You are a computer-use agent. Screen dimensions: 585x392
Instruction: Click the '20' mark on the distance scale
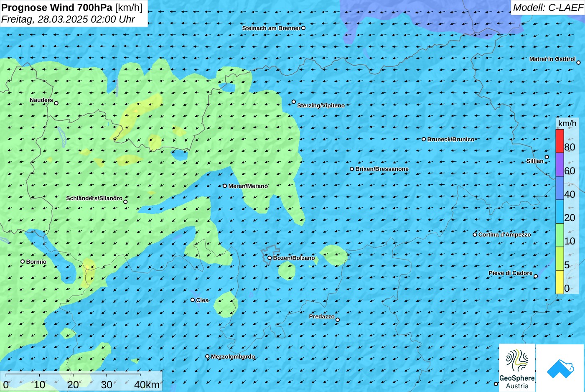pos(73,385)
